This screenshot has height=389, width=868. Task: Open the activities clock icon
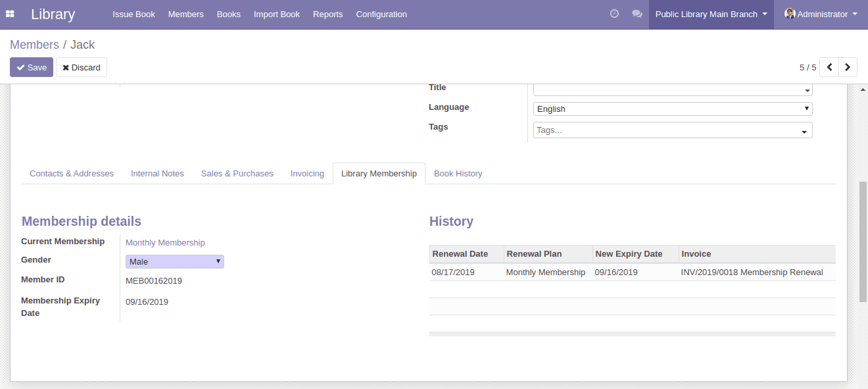tap(614, 14)
